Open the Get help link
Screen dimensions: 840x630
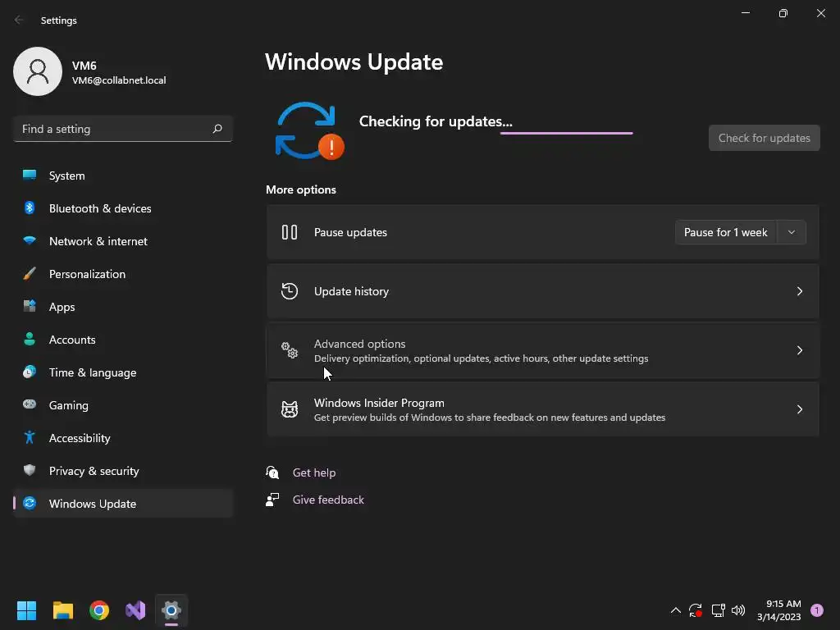(314, 472)
